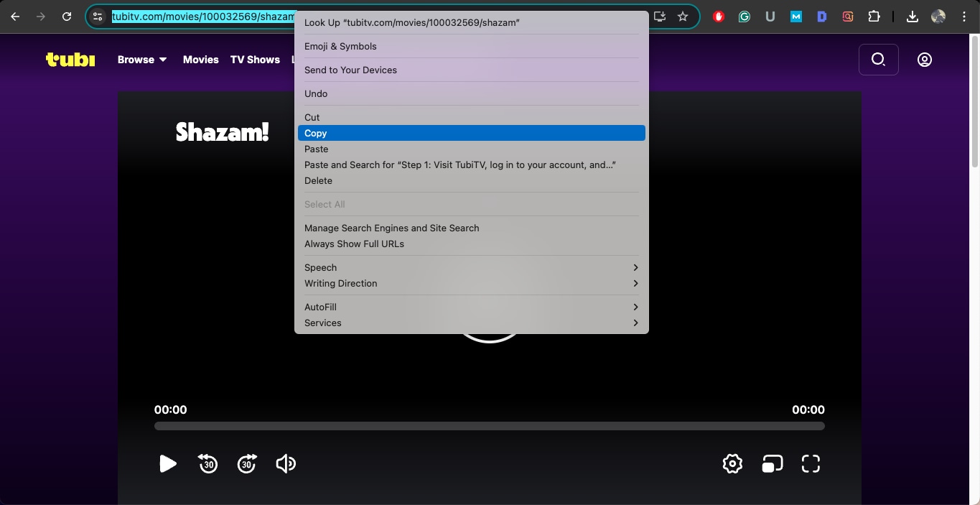Select Delete in context menu
This screenshot has width=980, height=505.
pyautogui.click(x=472, y=180)
